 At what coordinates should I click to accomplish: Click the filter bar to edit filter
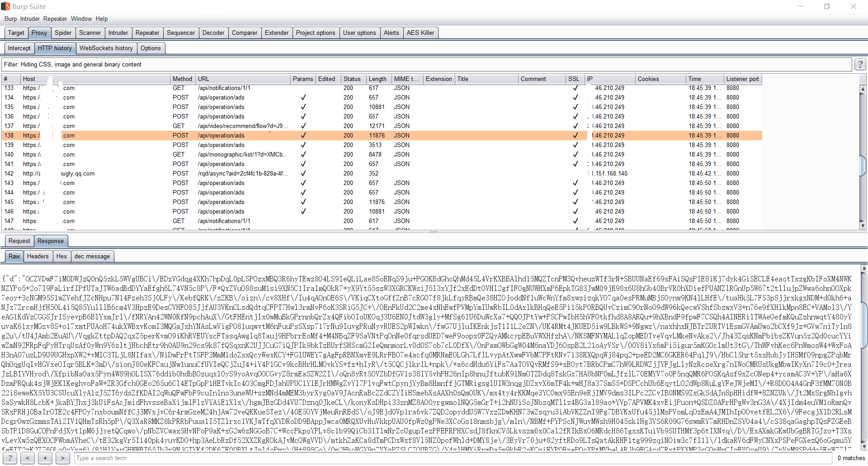coord(426,65)
